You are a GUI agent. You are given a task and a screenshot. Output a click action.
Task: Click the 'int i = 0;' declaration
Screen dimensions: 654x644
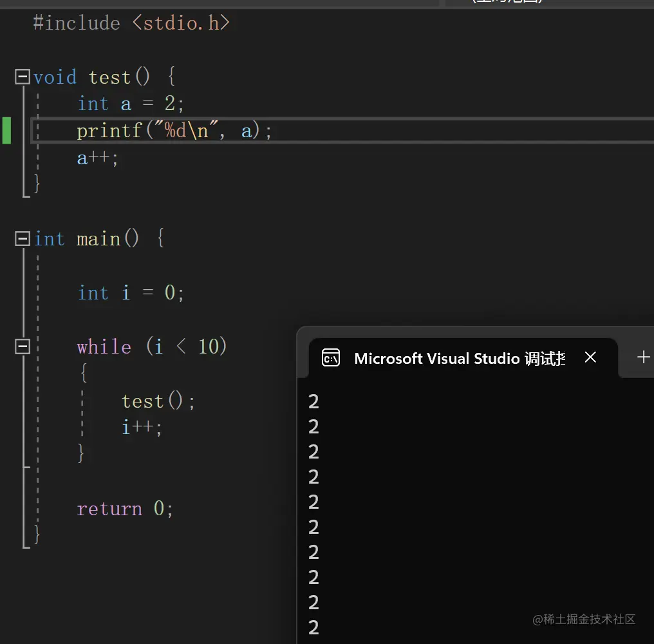131,292
